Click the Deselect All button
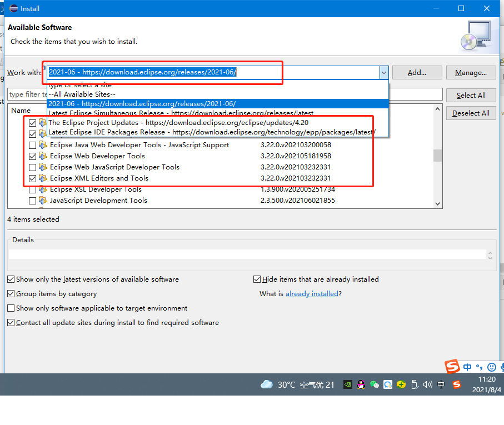Screen dimensions: 504x425 pyautogui.click(x=471, y=113)
